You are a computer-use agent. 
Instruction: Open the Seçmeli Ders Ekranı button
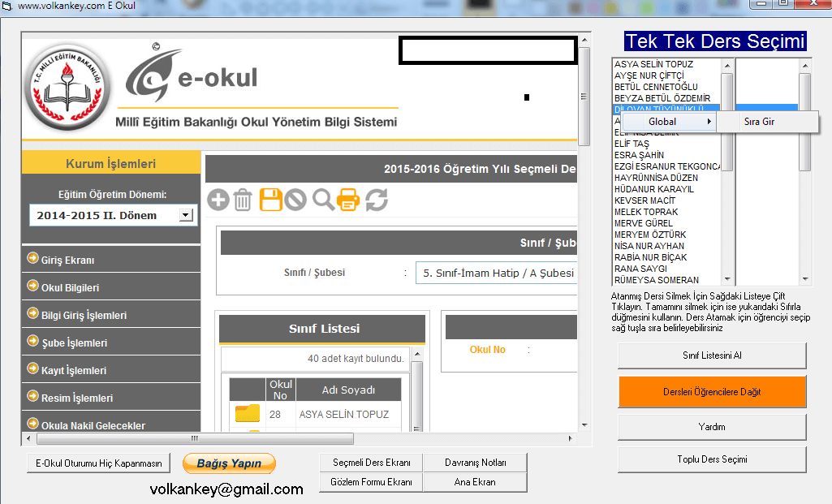371,463
